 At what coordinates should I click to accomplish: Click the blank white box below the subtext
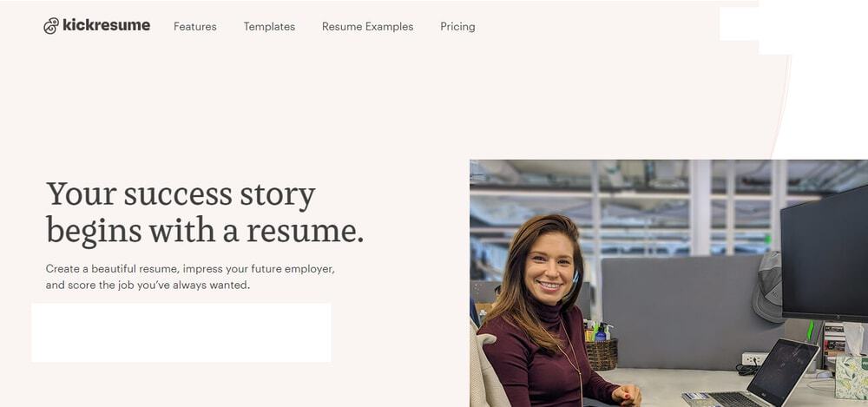click(181, 332)
